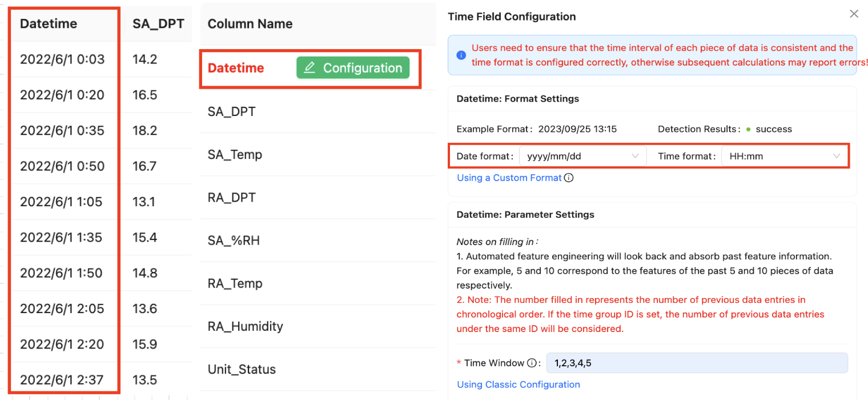This screenshot has height=400, width=868.
Task: Click the Using Classic Configuration link
Action: pos(518,385)
